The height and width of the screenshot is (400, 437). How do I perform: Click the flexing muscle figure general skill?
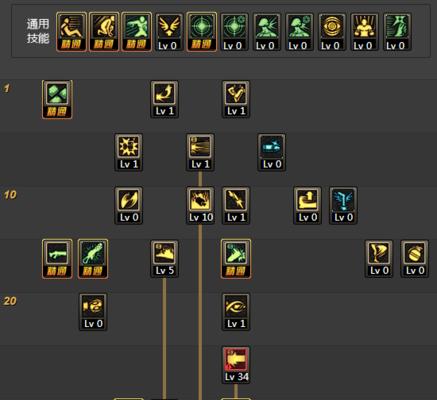(x=364, y=32)
